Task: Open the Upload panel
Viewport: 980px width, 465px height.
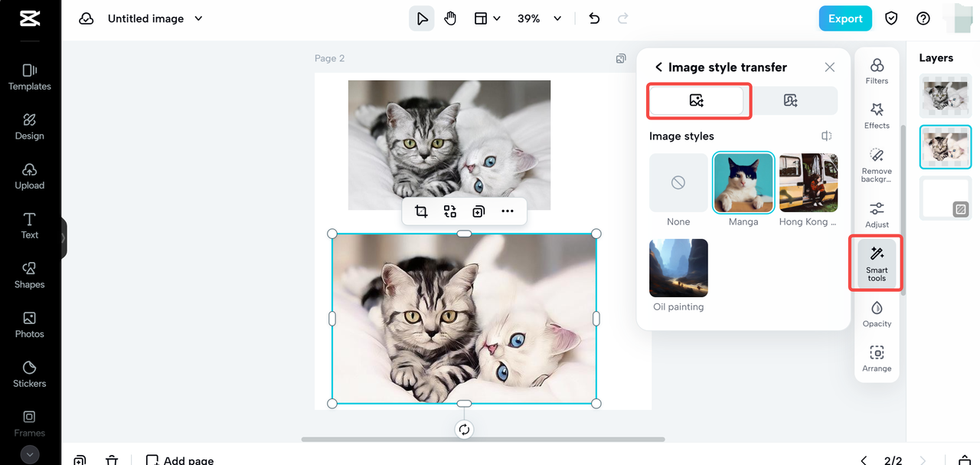Action: coord(30,176)
